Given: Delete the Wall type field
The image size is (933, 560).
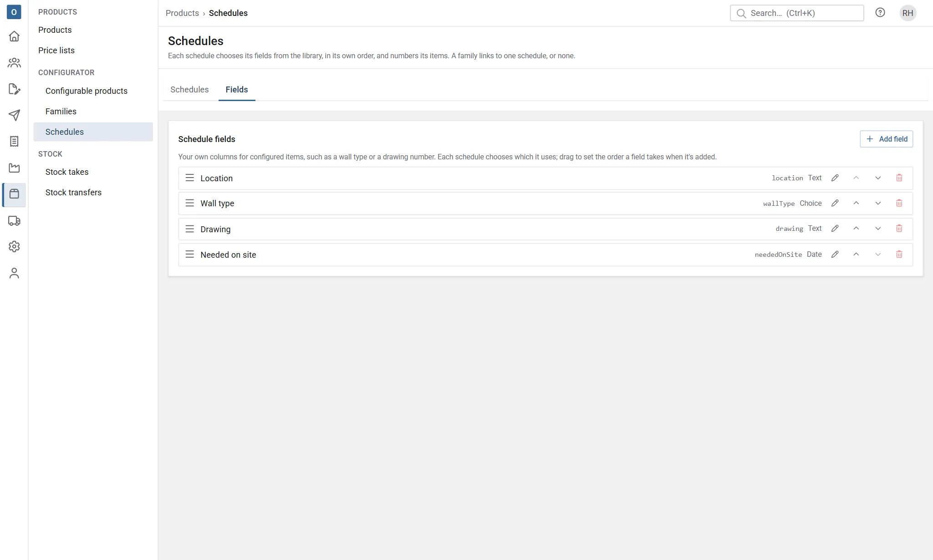Looking at the screenshot, I should coord(899,203).
